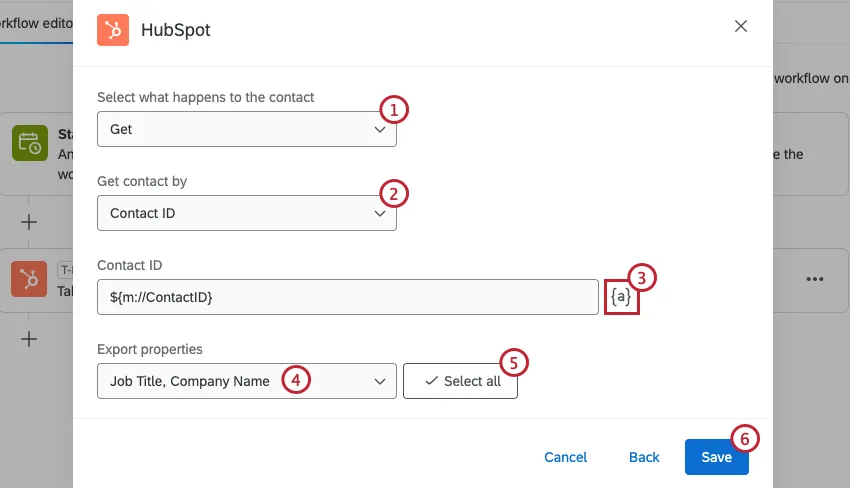The width and height of the screenshot is (850, 488).
Task: Click the plus icon below the HubSpot task
Action: (30, 339)
